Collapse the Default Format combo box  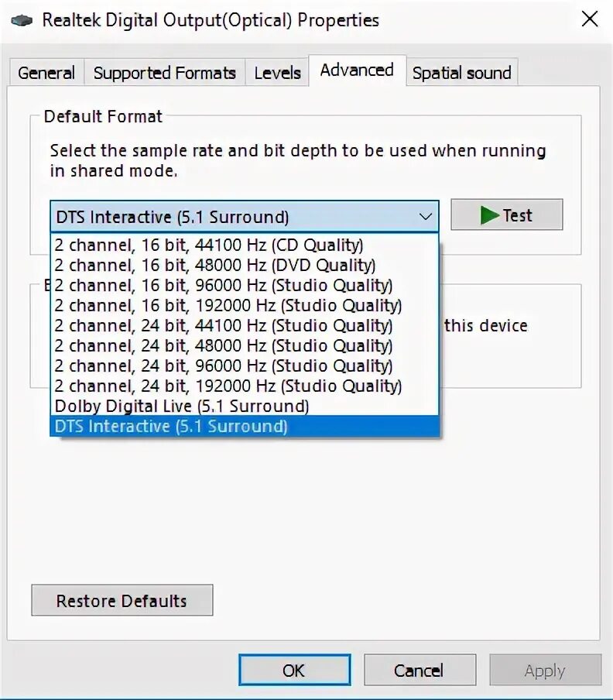tap(245, 217)
